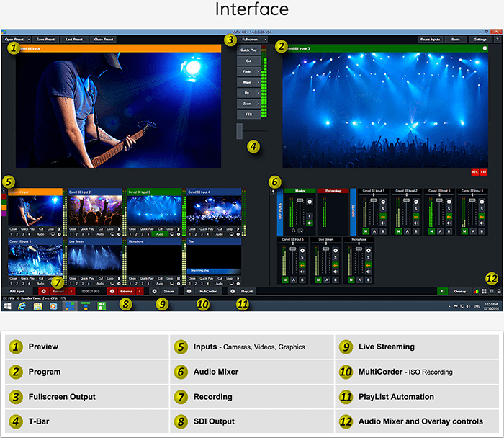Open File Explorer in the taskbar
Viewport: 504px width, 438px height.
pyautogui.click(x=37, y=306)
